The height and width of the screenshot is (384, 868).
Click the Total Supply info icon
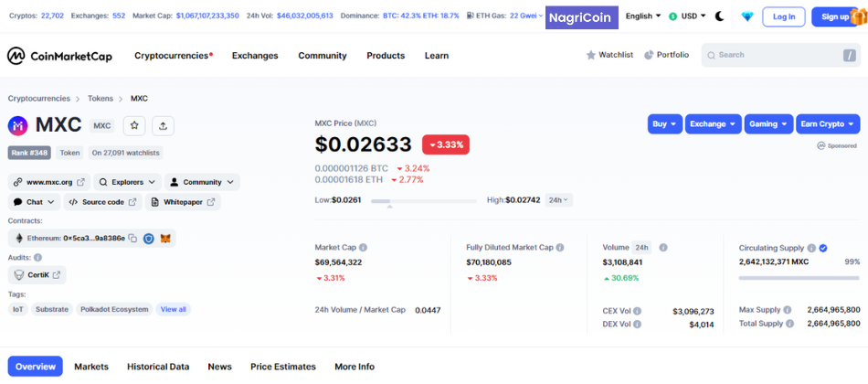790,324
